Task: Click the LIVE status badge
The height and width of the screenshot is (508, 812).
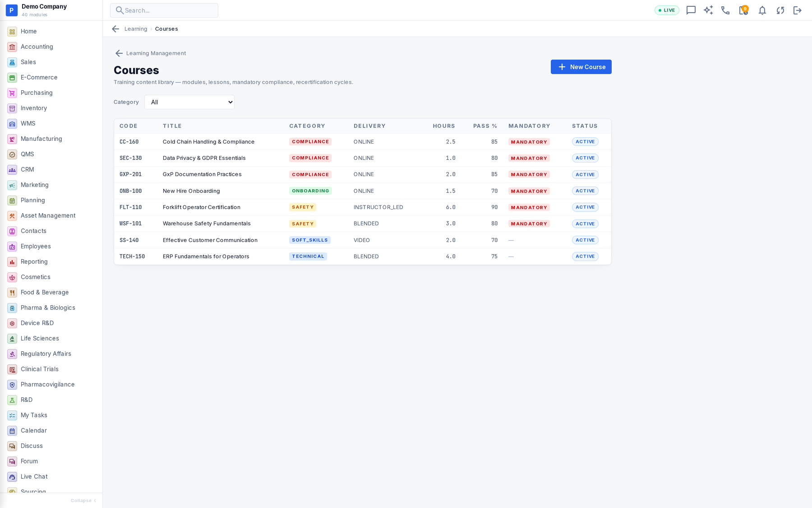Action: [667, 10]
